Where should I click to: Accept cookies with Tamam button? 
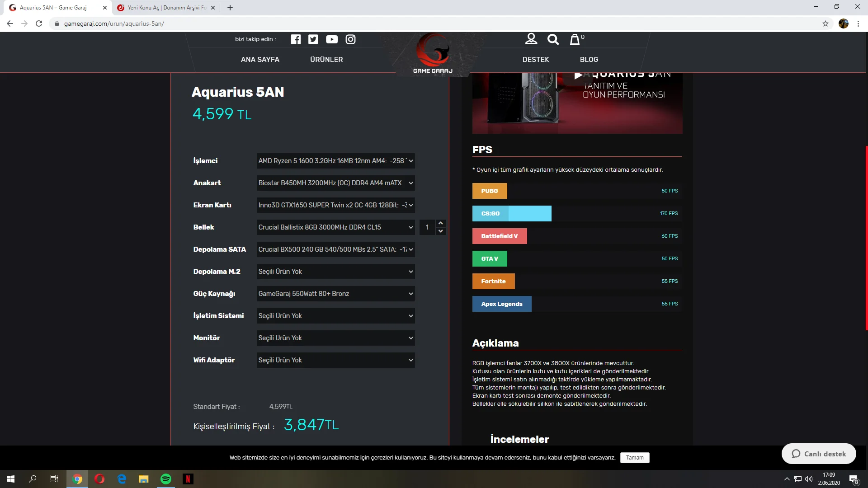(x=635, y=458)
